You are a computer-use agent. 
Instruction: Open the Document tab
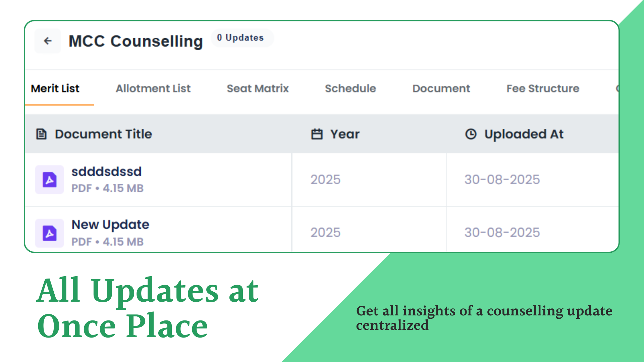(x=441, y=88)
